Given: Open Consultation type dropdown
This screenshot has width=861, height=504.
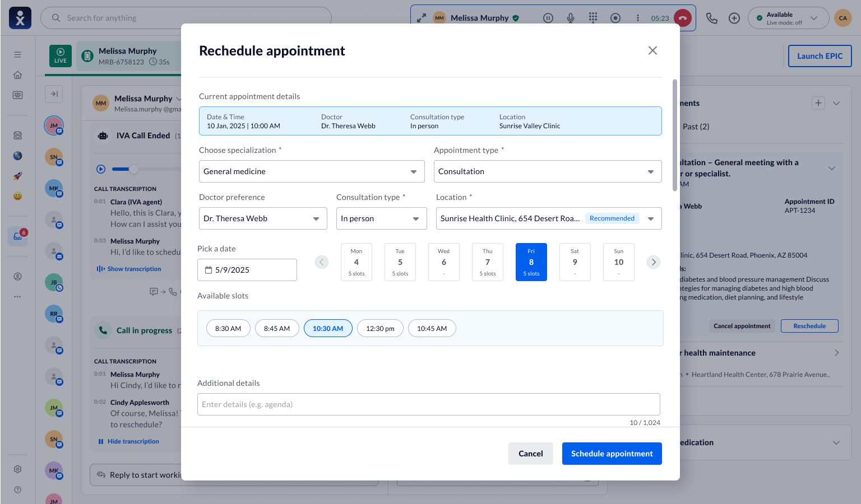Looking at the screenshot, I should [x=382, y=218].
